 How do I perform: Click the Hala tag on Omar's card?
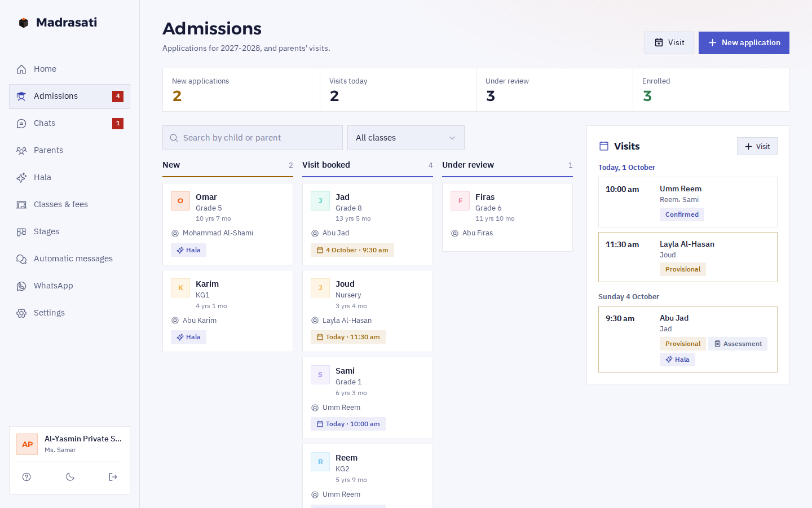tap(188, 250)
